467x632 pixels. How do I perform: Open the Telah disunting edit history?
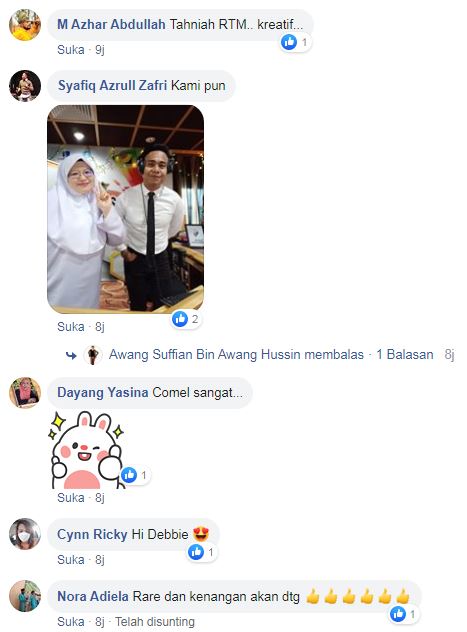point(155,622)
